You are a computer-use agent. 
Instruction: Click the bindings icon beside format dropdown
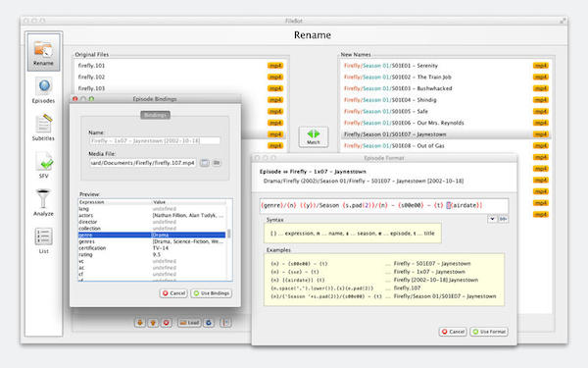(x=504, y=219)
